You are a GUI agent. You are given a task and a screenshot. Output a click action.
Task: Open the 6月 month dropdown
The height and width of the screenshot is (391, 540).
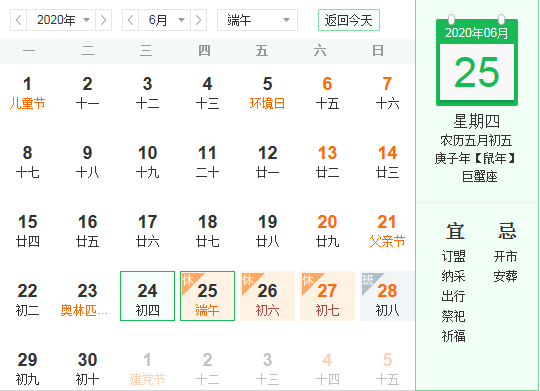pyautogui.click(x=164, y=20)
